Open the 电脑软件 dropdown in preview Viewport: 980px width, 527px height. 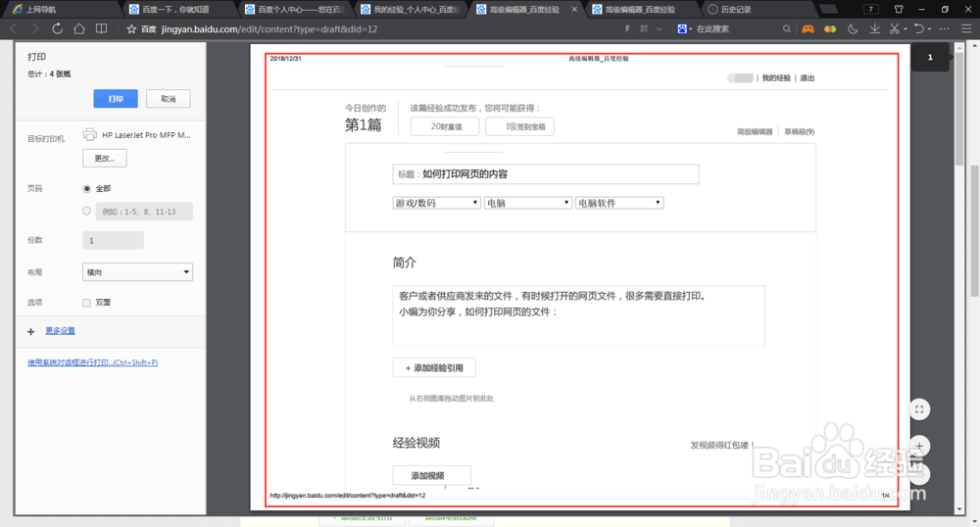(619, 203)
